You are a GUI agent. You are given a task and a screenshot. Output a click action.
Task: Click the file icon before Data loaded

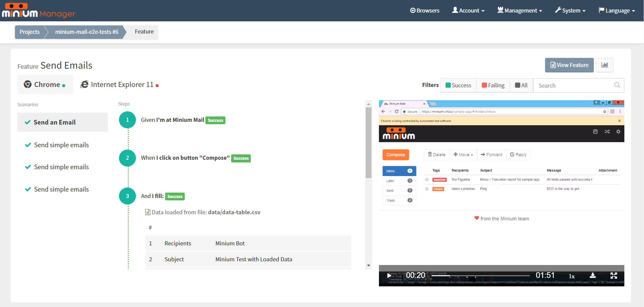pos(148,212)
